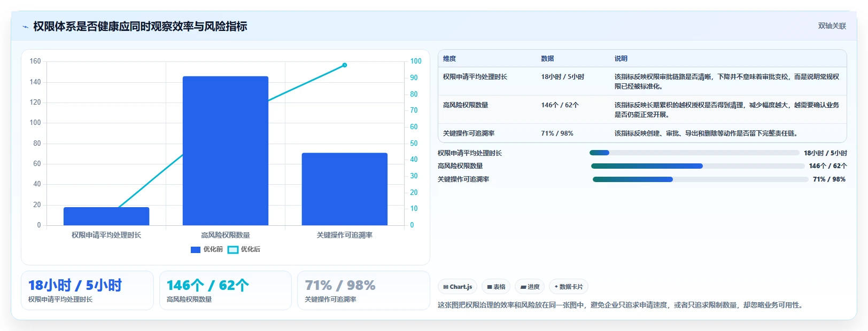Click the tallest bar for 高风险权限数量
Image resolution: width=868 pixels, height=331 pixels.
(x=226, y=151)
